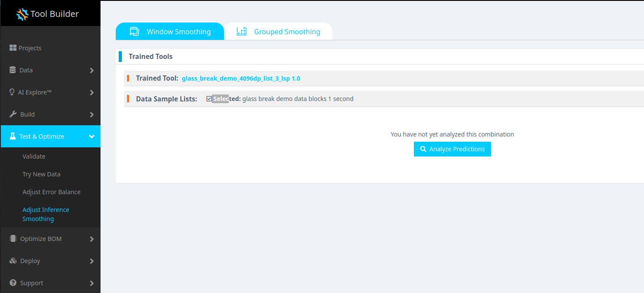The height and width of the screenshot is (293, 644).
Task: Click the Projects grid icon
Action: coord(13,48)
